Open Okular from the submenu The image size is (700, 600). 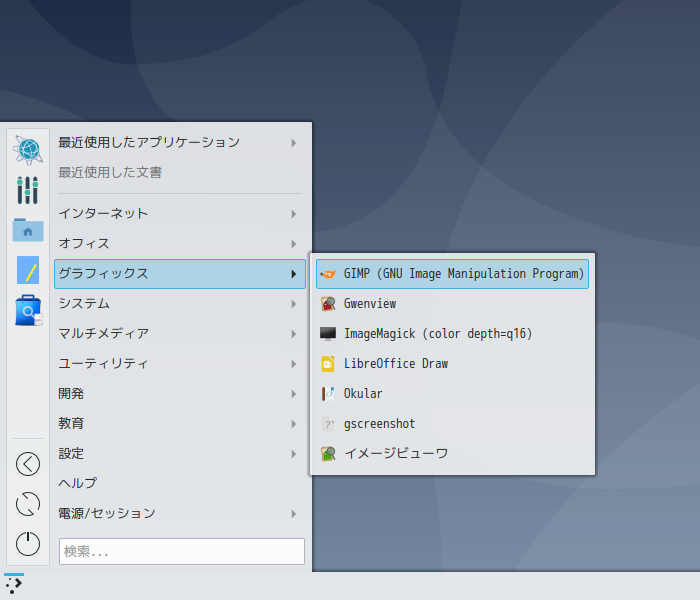452,394
